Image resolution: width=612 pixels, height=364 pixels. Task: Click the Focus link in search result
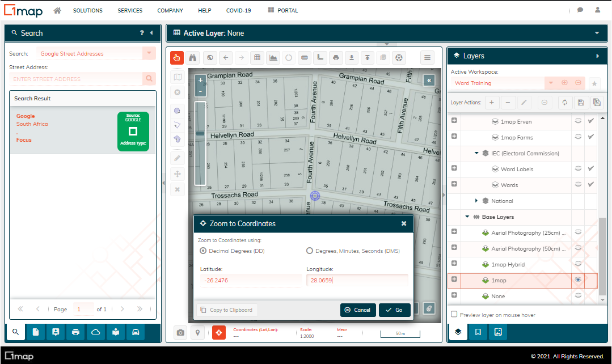tap(24, 139)
